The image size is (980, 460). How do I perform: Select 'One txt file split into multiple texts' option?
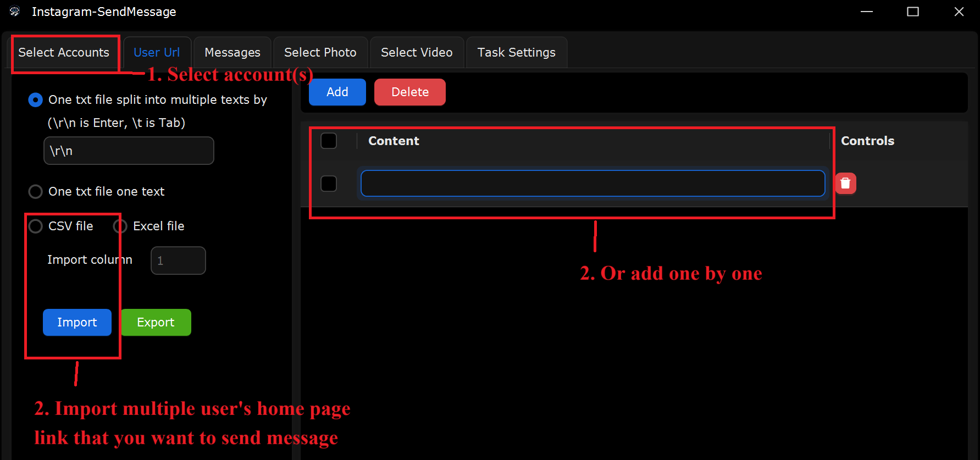tap(35, 100)
